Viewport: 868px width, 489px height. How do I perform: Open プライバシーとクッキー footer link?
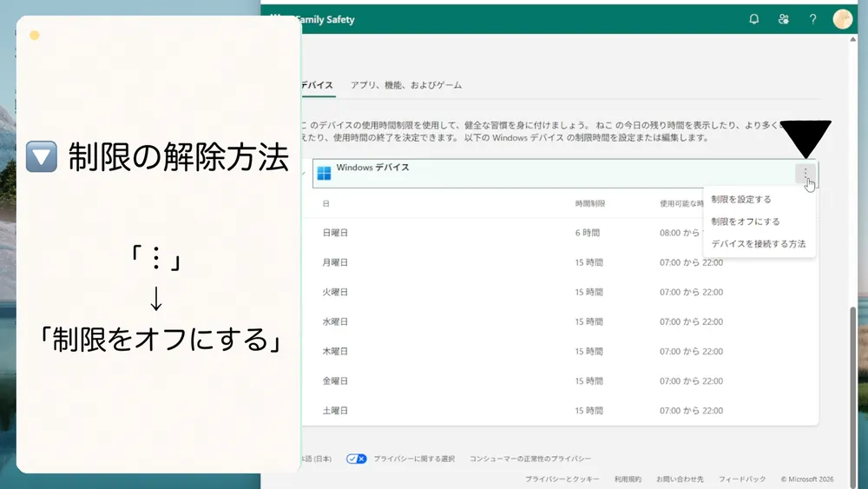[562, 479]
